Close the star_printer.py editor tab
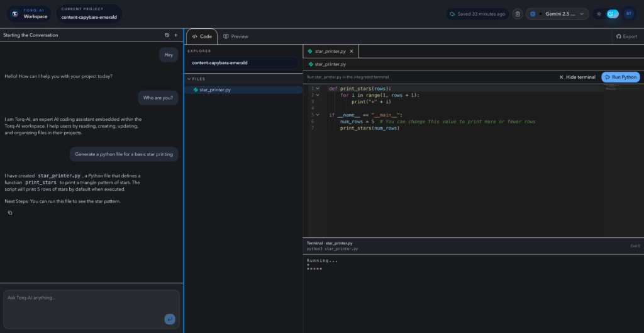Image resolution: width=644 pixels, height=333 pixels. click(x=352, y=52)
